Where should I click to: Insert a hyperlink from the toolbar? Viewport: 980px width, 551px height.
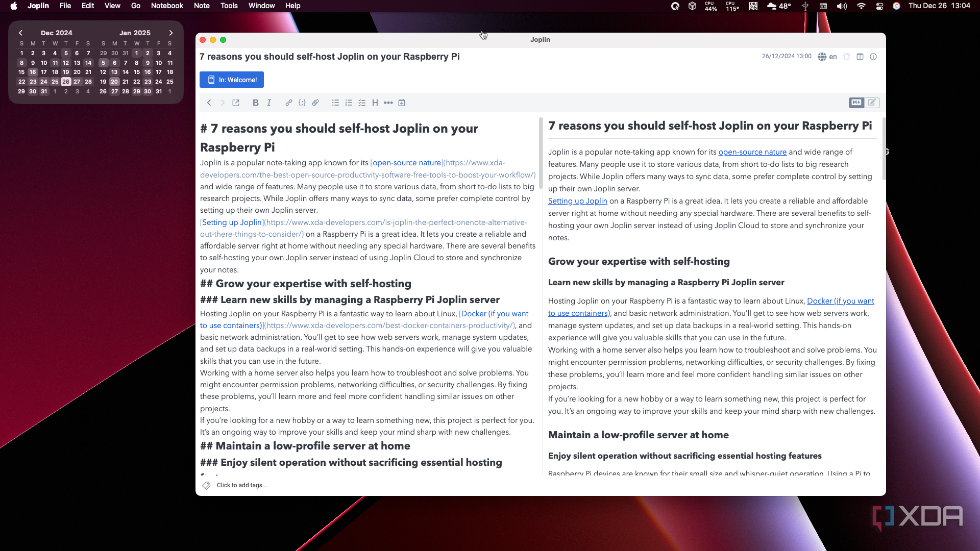[288, 103]
